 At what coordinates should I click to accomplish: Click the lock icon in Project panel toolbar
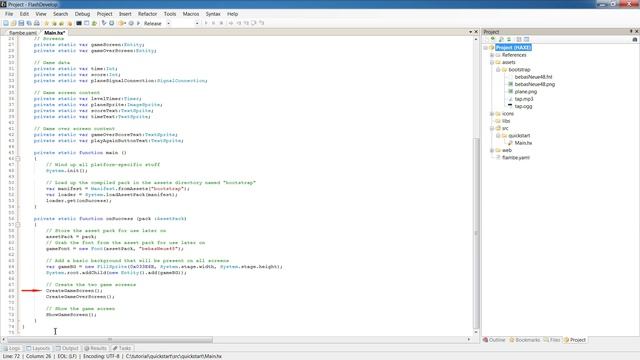635,39
